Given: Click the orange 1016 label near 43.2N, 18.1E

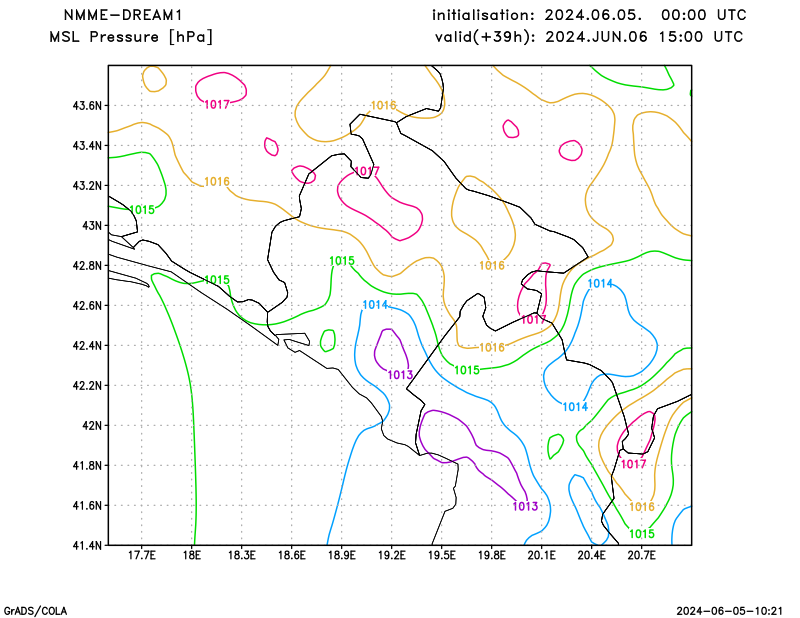Looking at the screenshot, I should [217, 182].
